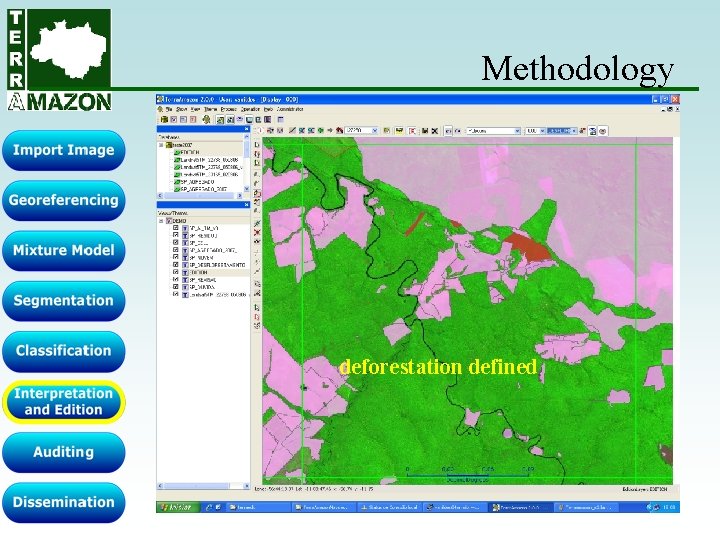Open the Theme menu
This screenshot has width=720, height=540.
pos(211,109)
